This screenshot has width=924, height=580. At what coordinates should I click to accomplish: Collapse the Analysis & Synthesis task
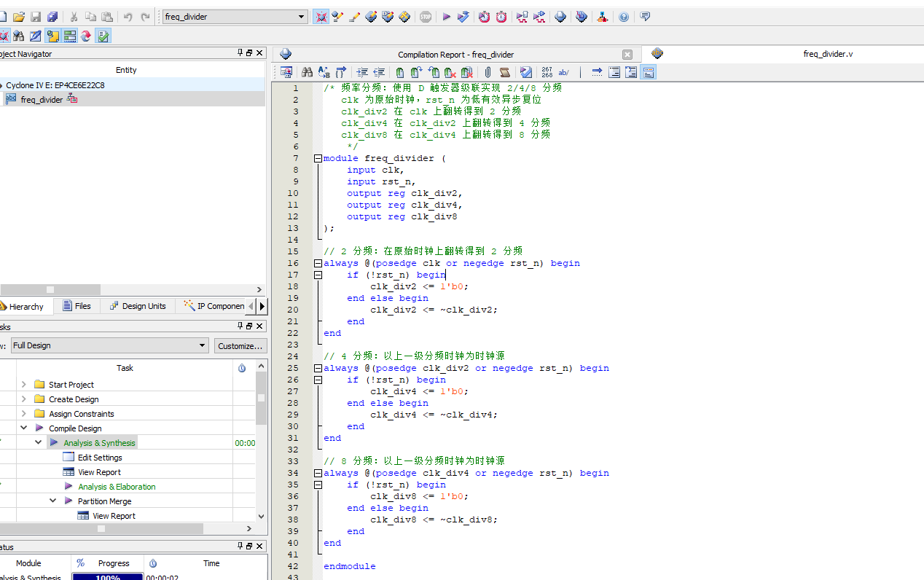tap(38, 443)
